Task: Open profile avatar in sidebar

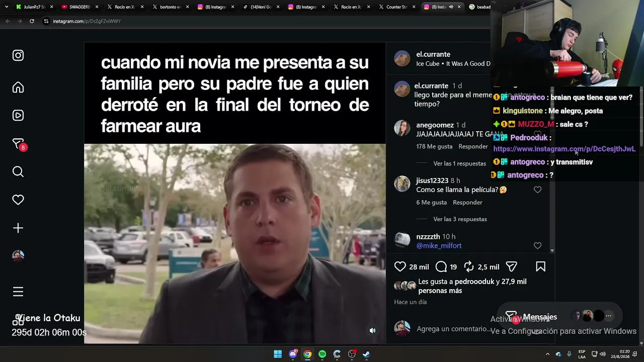Action: coord(18,256)
